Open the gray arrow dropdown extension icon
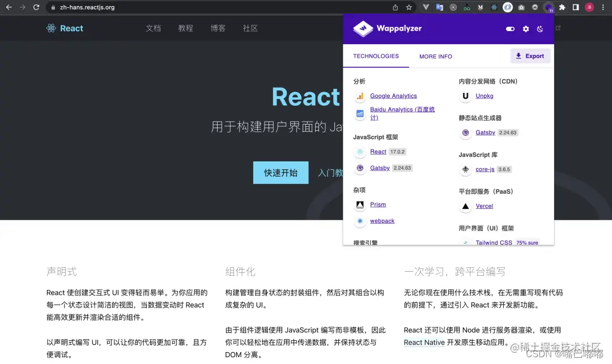The image size is (612, 364). [426, 7]
